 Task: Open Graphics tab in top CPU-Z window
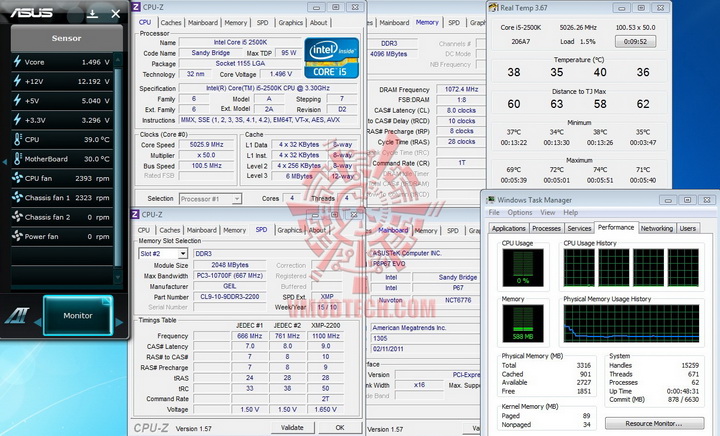click(x=291, y=22)
